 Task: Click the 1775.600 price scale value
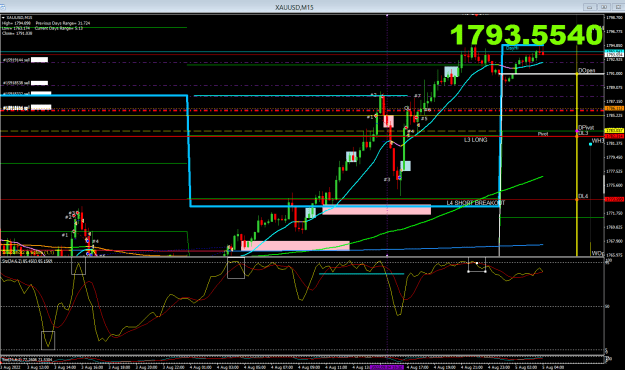[x=614, y=185]
